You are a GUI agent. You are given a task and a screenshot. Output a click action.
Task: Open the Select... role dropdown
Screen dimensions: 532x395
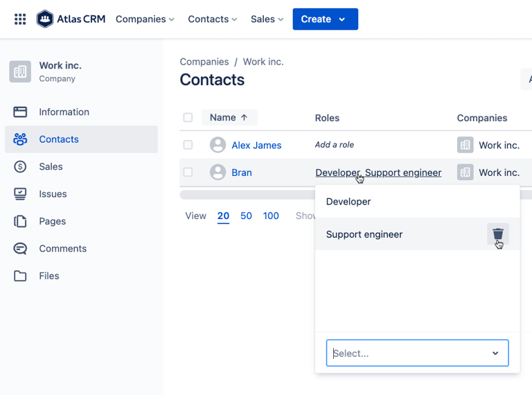417,353
